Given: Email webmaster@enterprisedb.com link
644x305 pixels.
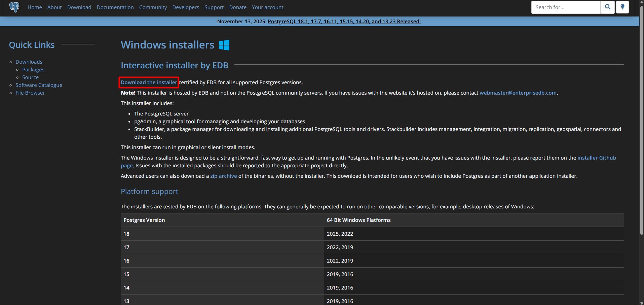Looking at the screenshot, I should pos(518,93).
